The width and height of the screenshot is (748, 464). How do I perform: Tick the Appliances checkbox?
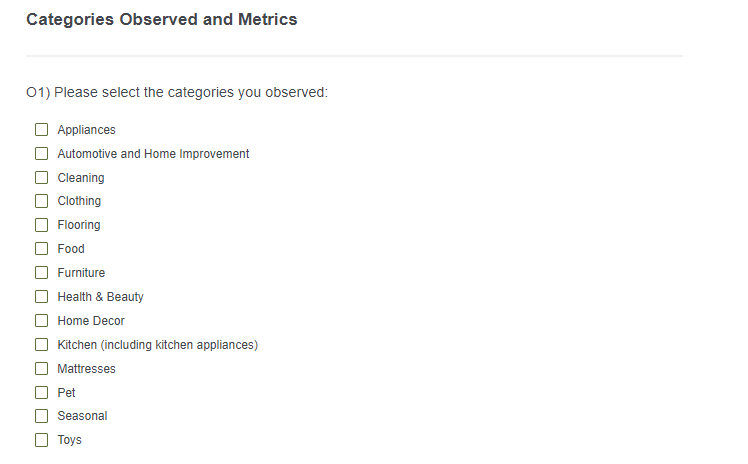[x=42, y=130]
